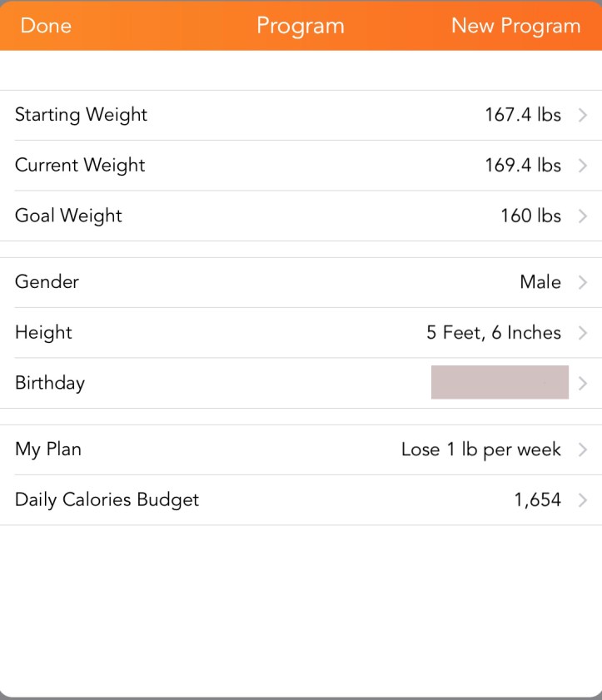Expand the Starting Weight chevron
This screenshot has width=602, height=700.
pyautogui.click(x=582, y=116)
